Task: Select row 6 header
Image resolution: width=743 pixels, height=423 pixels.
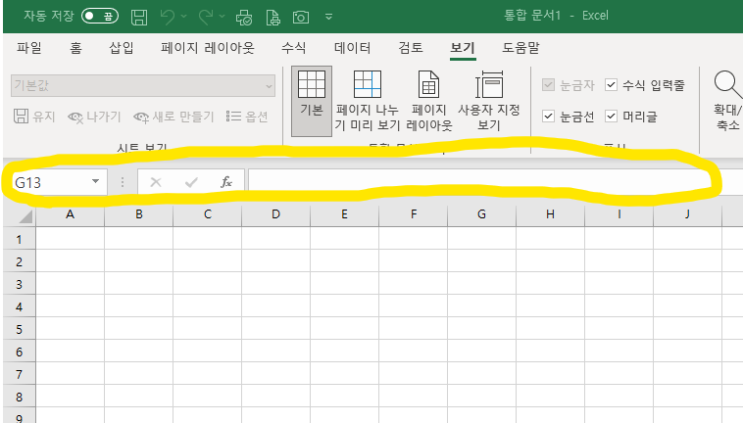Action: coord(19,351)
